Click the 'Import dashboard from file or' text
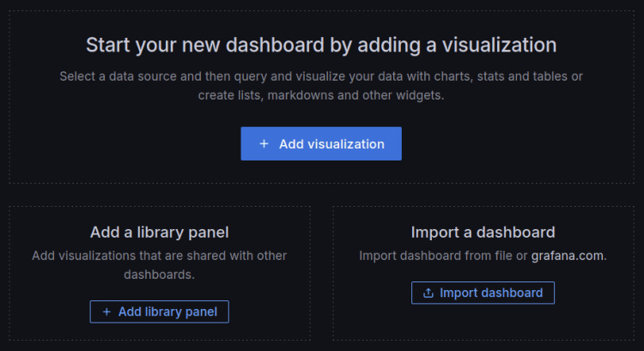644x351 pixels. pos(442,256)
